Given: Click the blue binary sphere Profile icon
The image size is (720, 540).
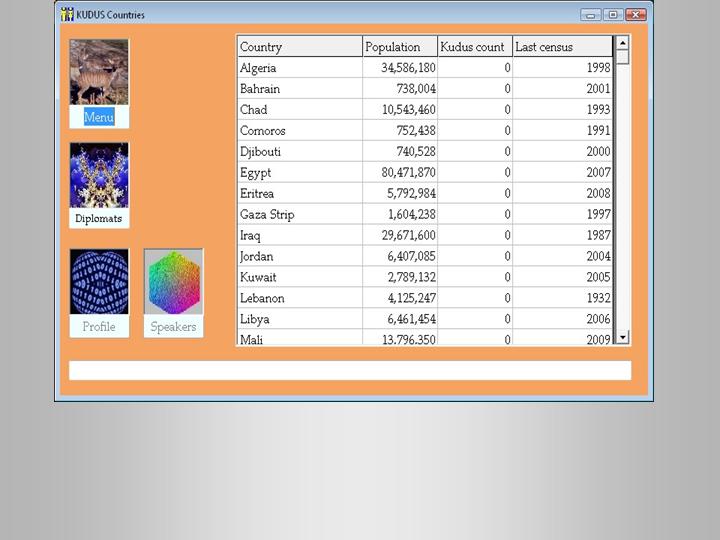Looking at the screenshot, I should coord(99,282).
